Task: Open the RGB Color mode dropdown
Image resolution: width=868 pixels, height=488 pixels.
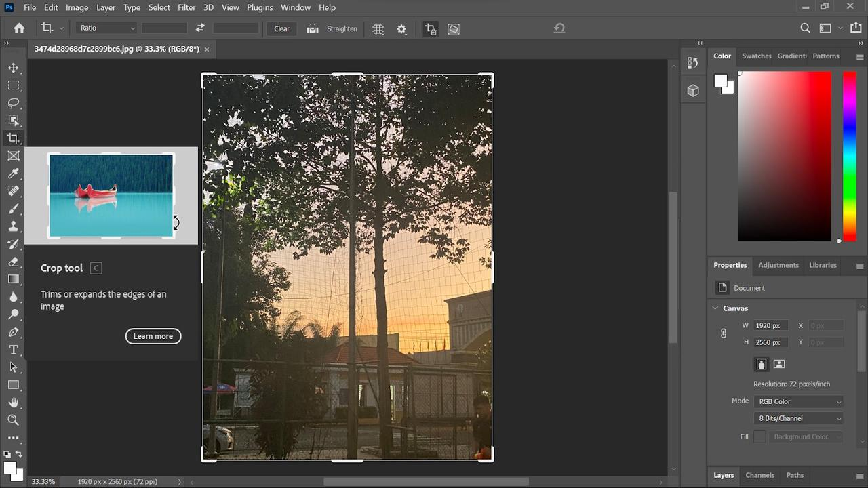Action: (x=798, y=401)
